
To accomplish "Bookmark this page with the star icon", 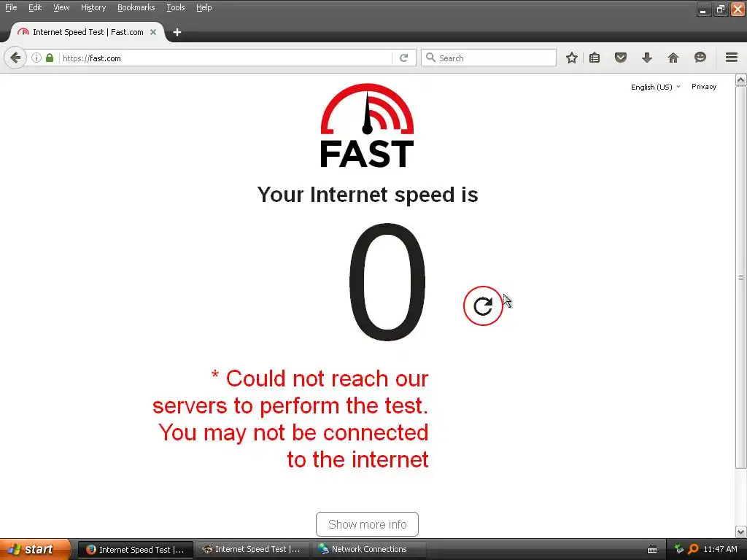I will pos(572,58).
